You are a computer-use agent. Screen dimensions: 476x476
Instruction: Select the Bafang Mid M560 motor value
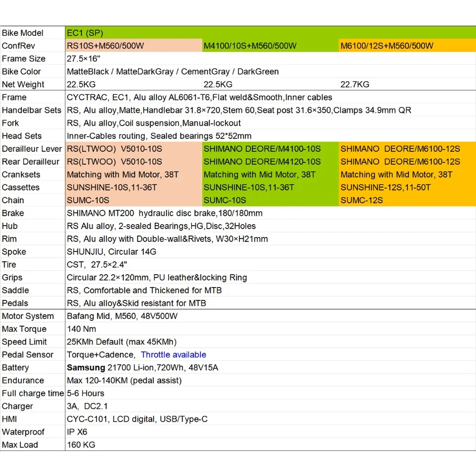pos(122,316)
